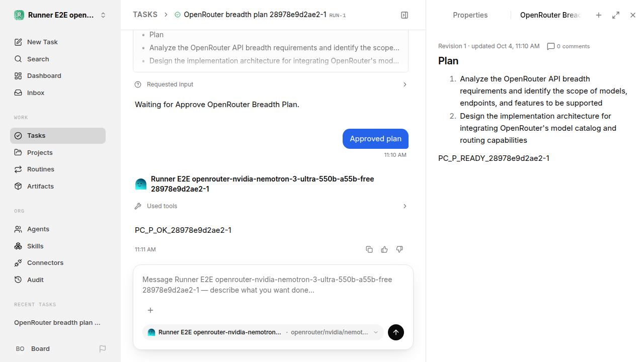Screen dimensions: 644x362
Task: Toggle the side panel layout icon
Action: pyautogui.click(x=405, y=15)
